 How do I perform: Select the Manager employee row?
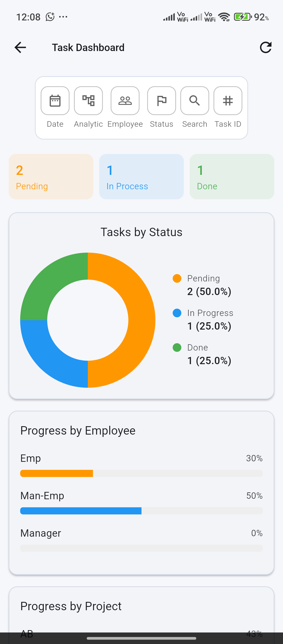[141, 540]
